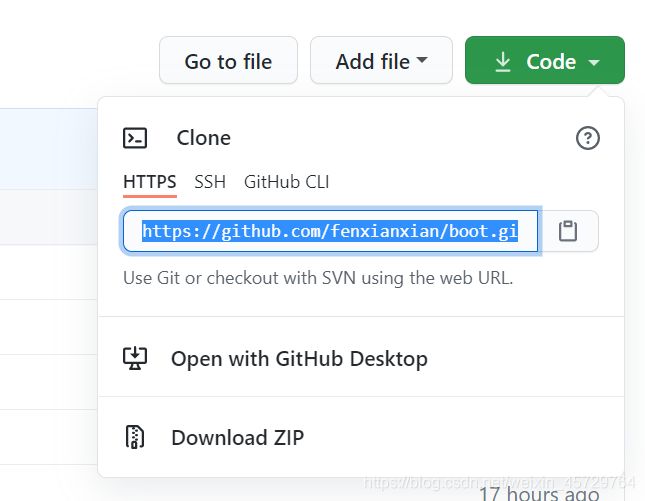Click the terminal icon beside Clone
Image resolution: width=645 pixels, height=501 pixels.
click(135, 138)
